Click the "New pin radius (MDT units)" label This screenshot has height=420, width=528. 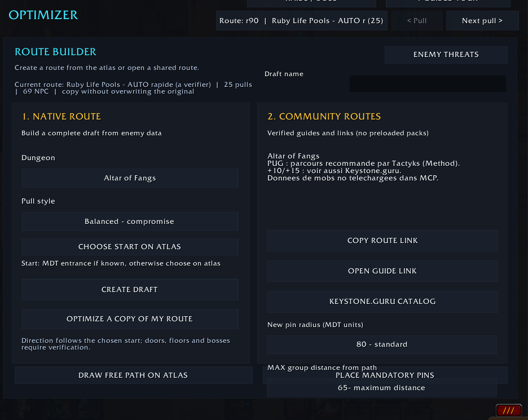pos(315,325)
